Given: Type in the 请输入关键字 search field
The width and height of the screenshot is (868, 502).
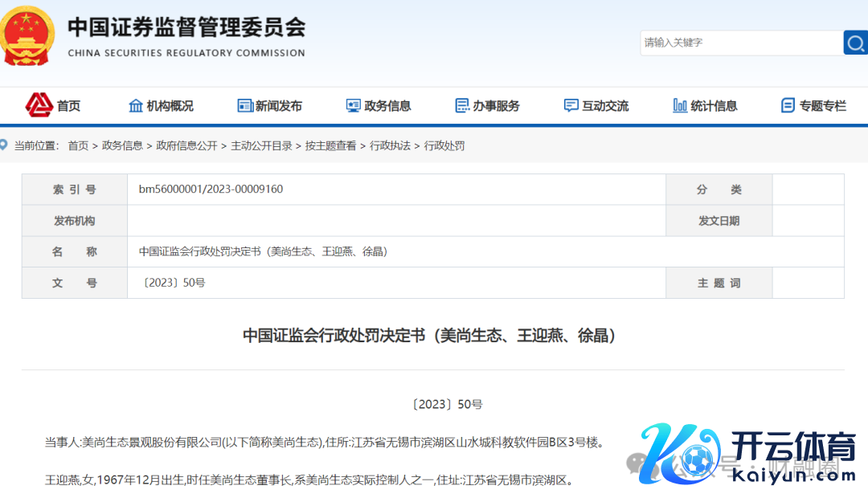Looking at the screenshot, I should 739,43.
